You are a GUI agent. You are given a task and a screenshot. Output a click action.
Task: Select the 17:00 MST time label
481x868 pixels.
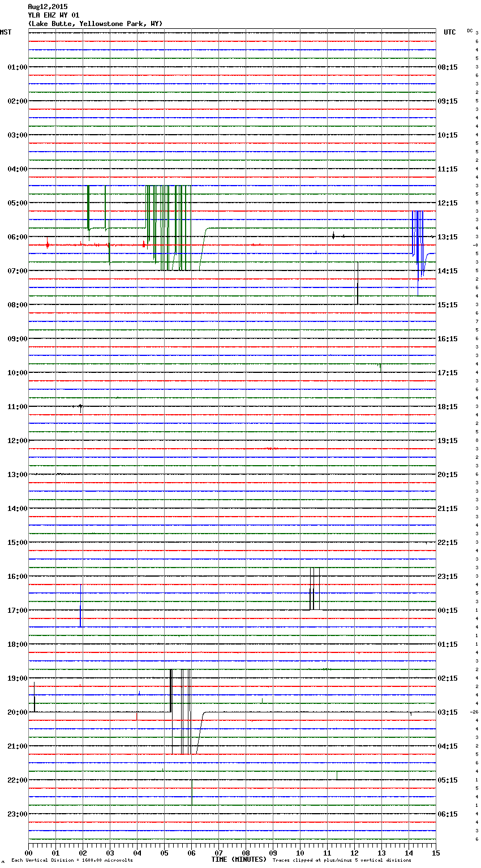18,611
